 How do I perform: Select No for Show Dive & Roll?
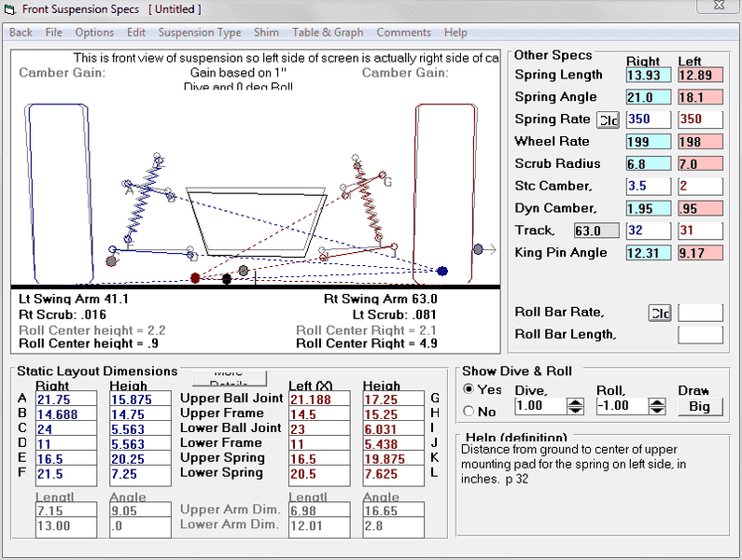pyautogui.click(x=469, y=411)
